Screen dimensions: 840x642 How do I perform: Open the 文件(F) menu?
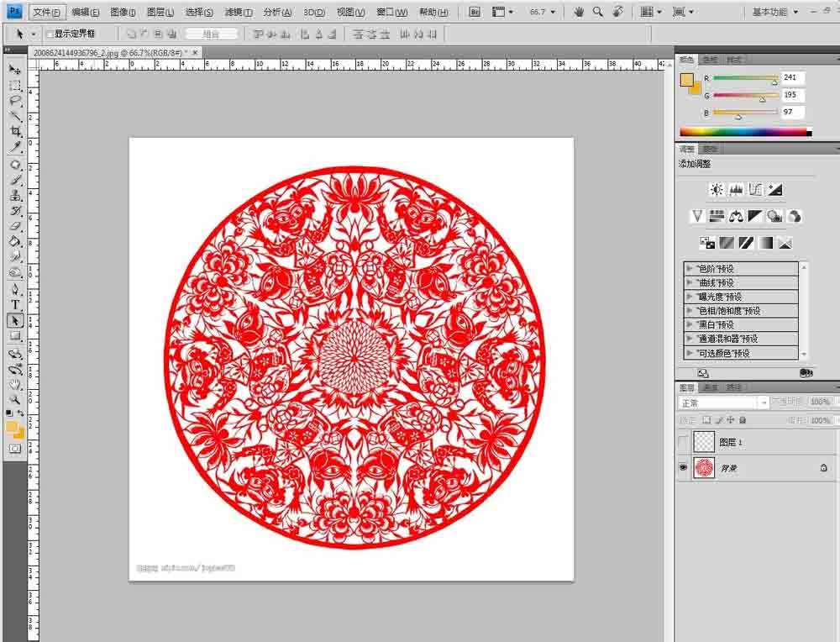(47, 12)
